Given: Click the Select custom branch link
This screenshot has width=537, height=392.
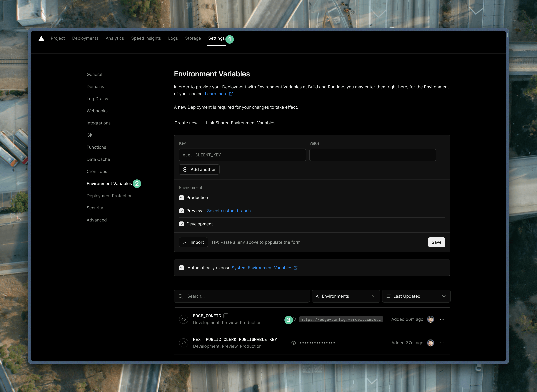Looking at the screenshot, I should [x=229, y=211].
